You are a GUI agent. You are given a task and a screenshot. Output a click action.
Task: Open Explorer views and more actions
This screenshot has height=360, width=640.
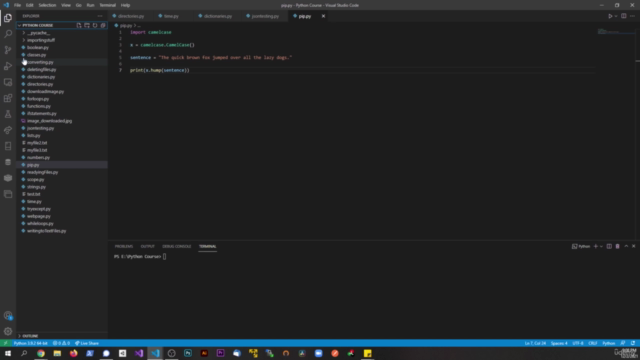click(100, 16)
